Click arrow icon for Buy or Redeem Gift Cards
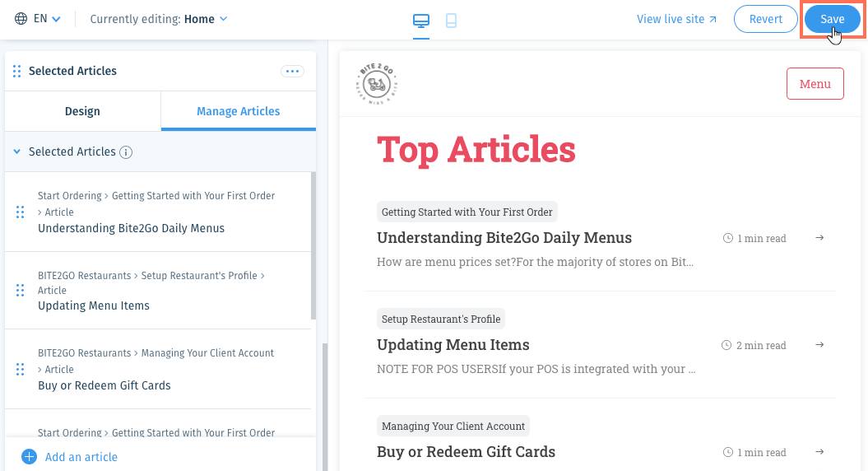This screenshot has width=868, height=471. 819,451
